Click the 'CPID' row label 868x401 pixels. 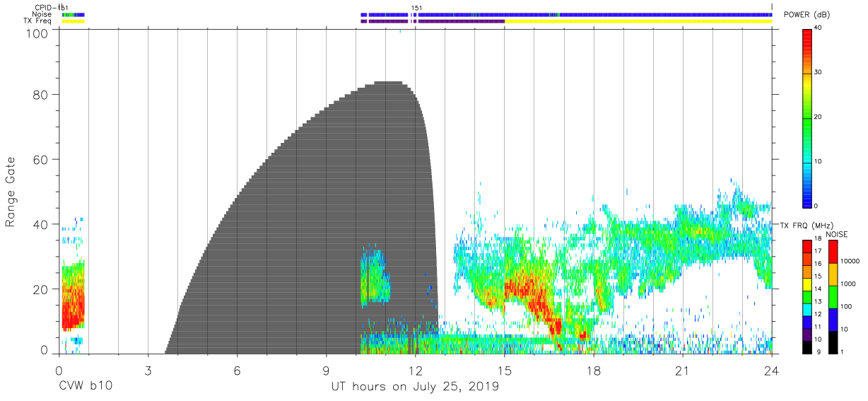pos(44,8)
